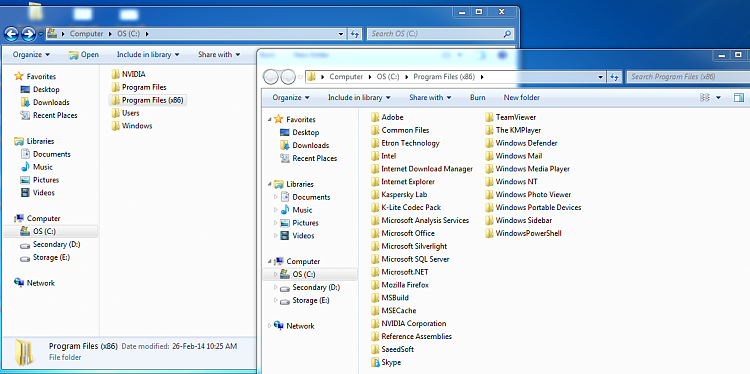750x374 pixels.
Task: Click Computer breadcrumb in back window address bar
Action: 86,34
